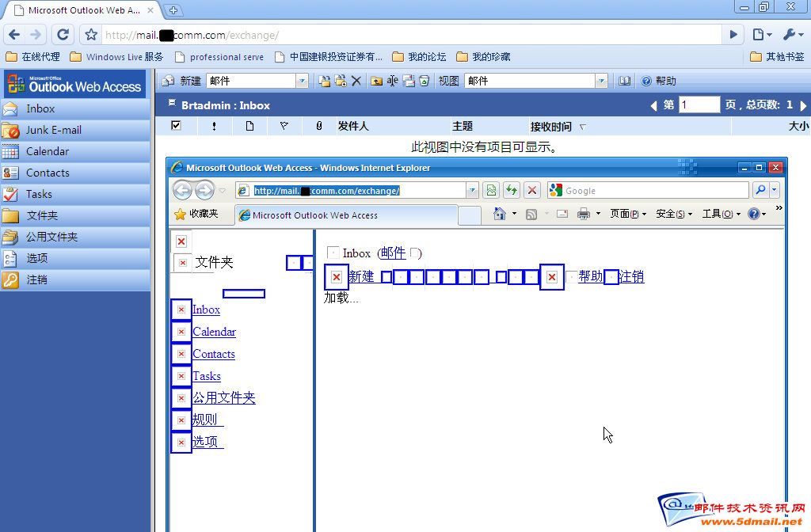Click 新建 link in IE window
The height and width of the screenshot is (532, 811).
pyautogui.click(x=361, y=276)
